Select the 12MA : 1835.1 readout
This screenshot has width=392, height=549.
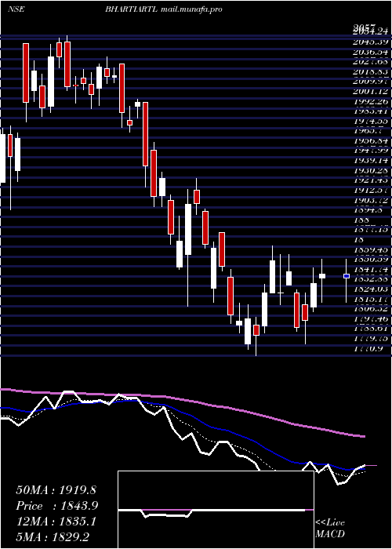tap(56, 522)
